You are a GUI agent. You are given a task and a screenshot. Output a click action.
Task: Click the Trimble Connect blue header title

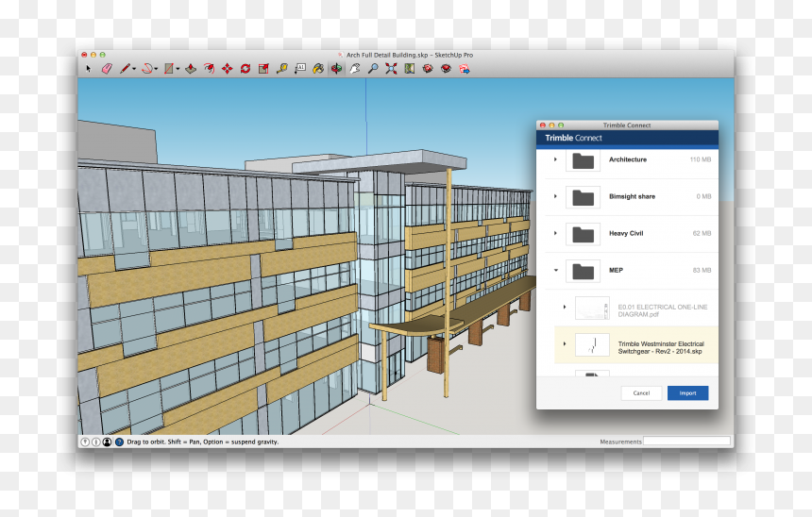coord(573,138)
